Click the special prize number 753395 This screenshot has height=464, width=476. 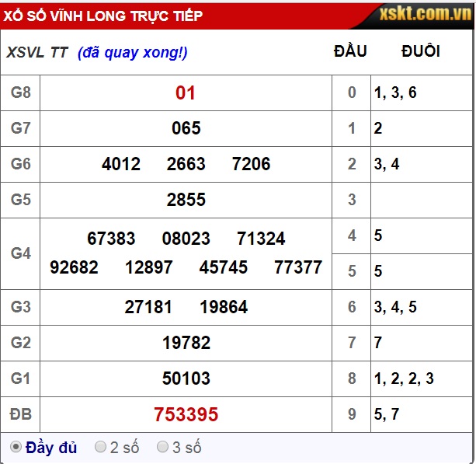tap(186, 414)
